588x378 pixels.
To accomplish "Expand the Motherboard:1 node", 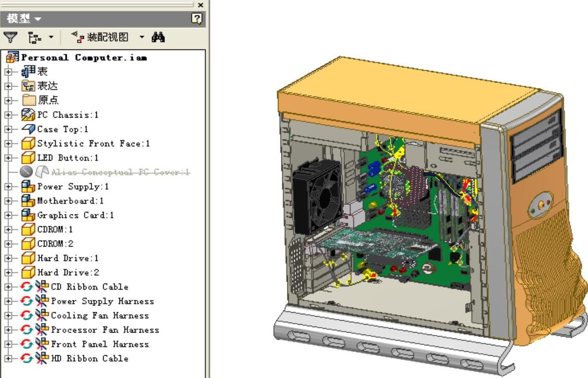I will (x=8, y=201).
